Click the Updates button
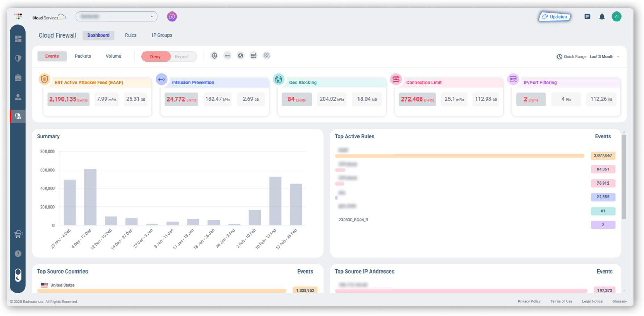The image size is (644, 316). click(x=555, y=17)
